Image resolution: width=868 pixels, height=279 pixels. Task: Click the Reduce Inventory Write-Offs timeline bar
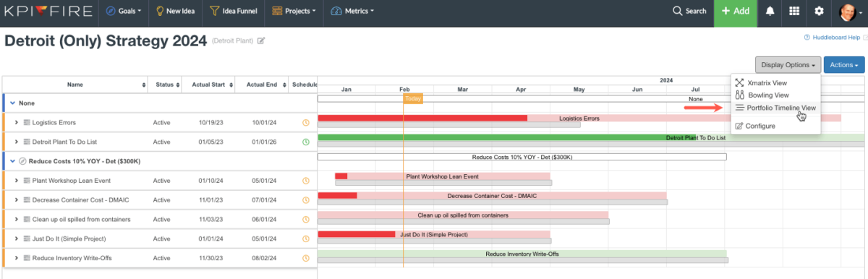522,254
